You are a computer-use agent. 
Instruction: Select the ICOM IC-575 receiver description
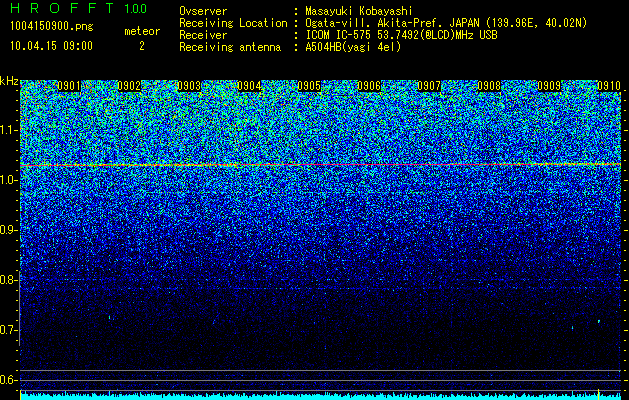coord(401,35)
